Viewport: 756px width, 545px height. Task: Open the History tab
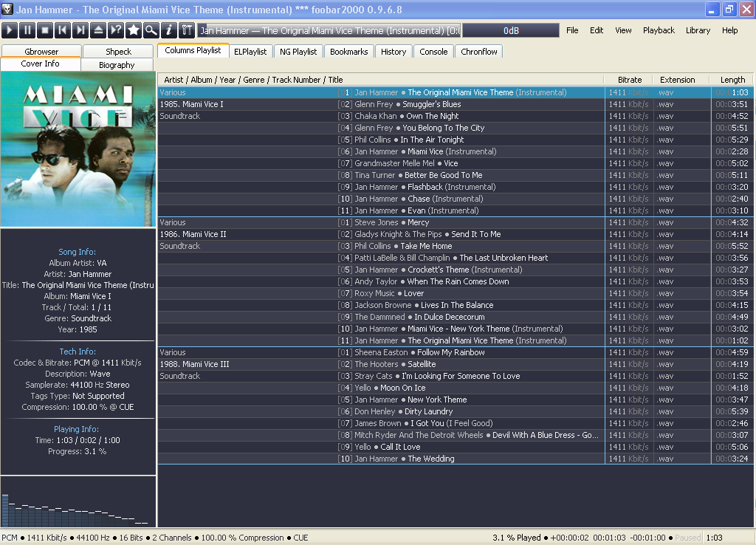point(394,52)
